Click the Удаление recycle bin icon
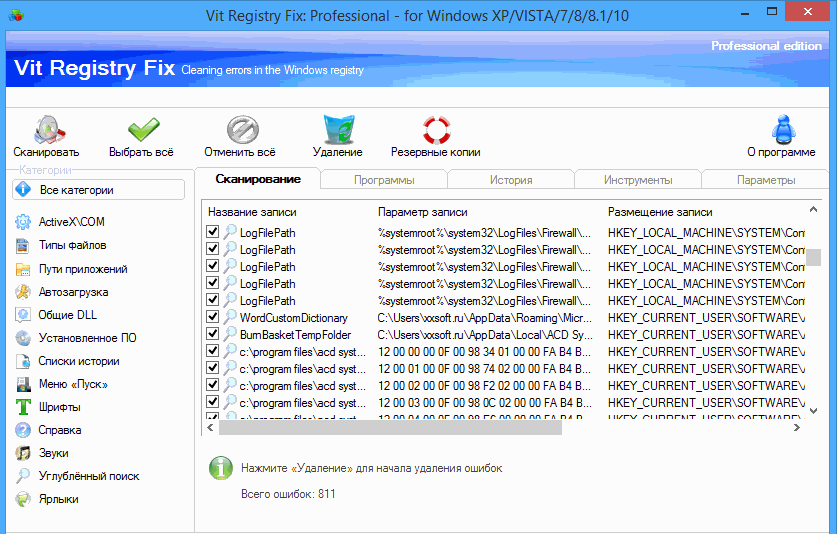 (x=338, y=129)
